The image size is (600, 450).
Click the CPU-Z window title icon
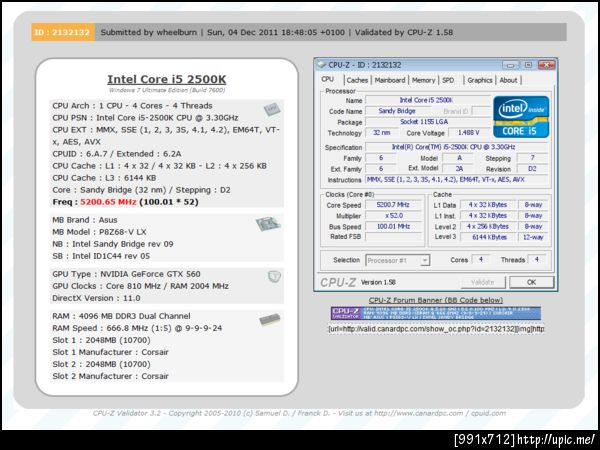[x=321, y=65]
